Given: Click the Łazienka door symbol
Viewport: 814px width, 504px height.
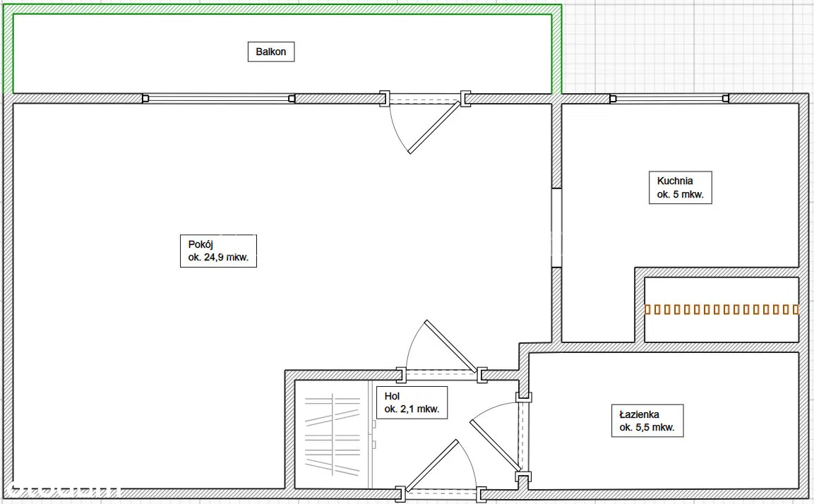Looking at the screenshot, I should point(498,436).
